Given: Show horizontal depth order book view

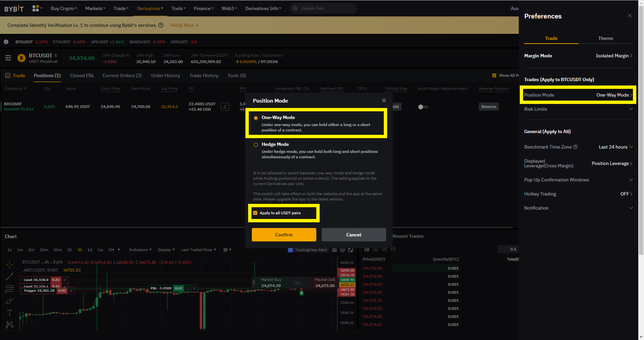Looking at the screenshot, I should click(x=375, y=249).
